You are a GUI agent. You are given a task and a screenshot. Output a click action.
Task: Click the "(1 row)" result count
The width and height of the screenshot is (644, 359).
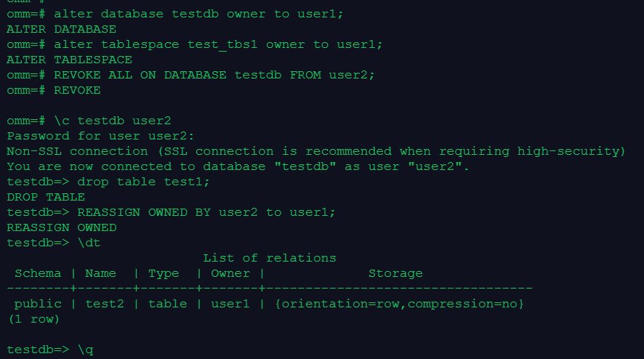coord(33,319)
